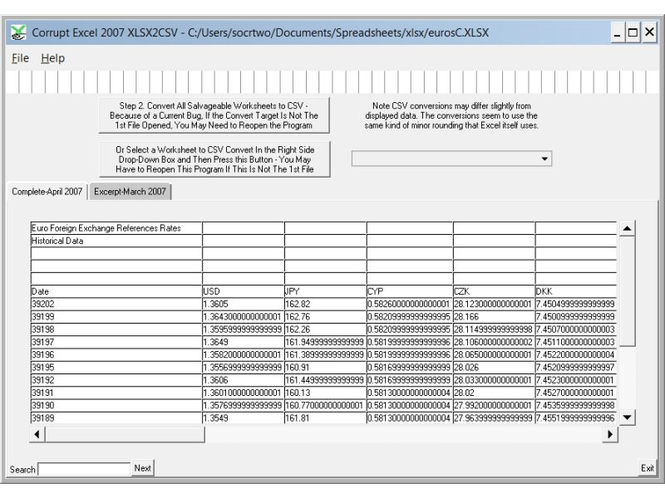Select the JPY value 162.76
This screenshot has width=665, height=498.
[325, 317]
